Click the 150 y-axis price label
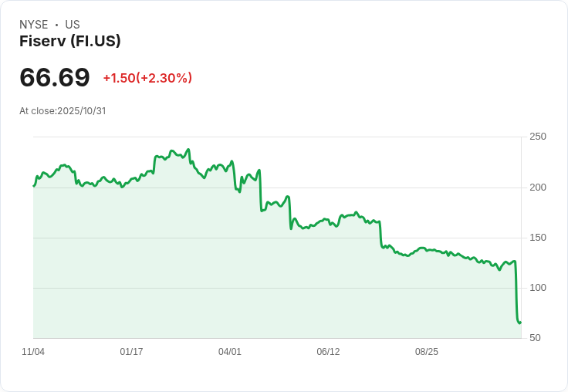Image resolution: width=568 pixels, height=392 pixels. pyautogui.click(x=538, y=238)
